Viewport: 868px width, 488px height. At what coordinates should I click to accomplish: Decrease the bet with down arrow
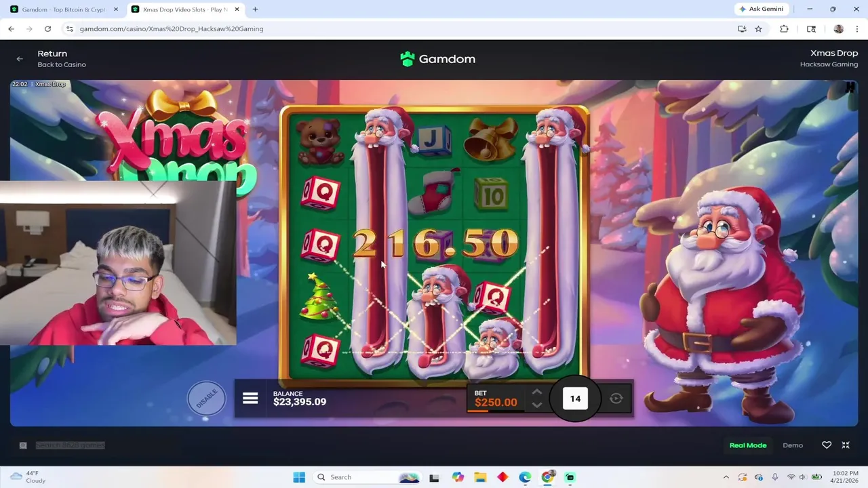click(x=536, y=405)
